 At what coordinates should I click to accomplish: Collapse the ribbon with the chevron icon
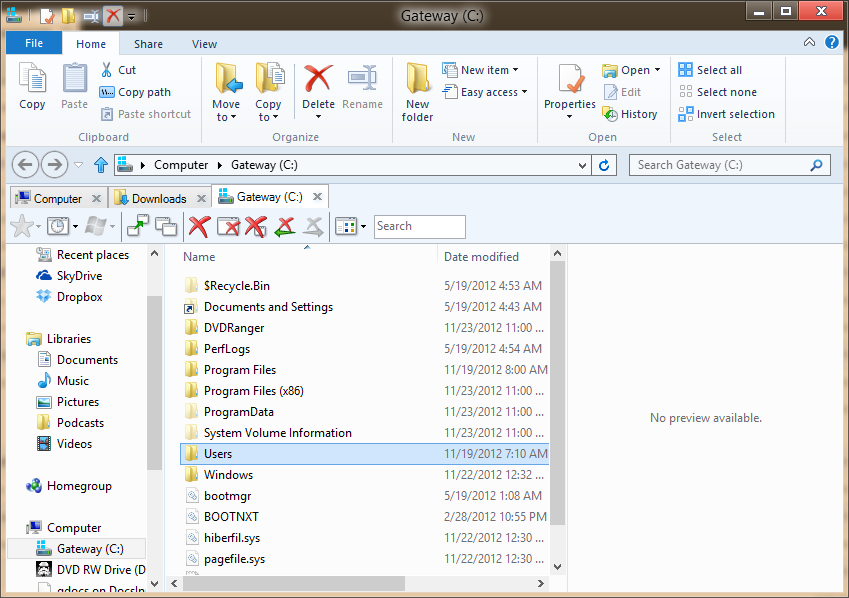pos(809,42)
